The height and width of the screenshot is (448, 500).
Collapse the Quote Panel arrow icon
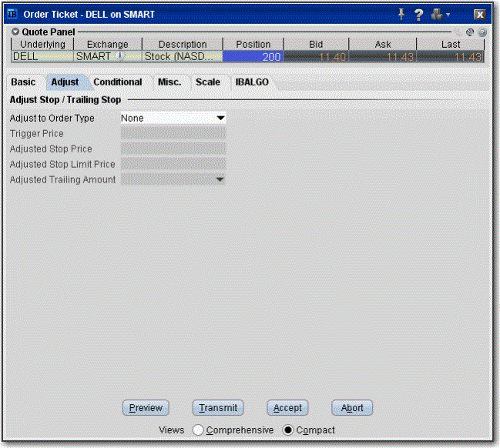tap(16, 32)
